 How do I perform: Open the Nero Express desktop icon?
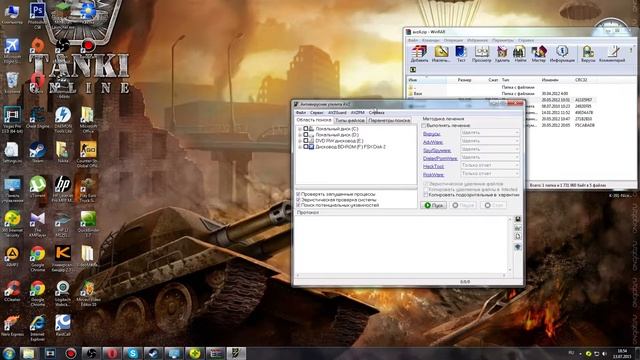tap(12, 325)
